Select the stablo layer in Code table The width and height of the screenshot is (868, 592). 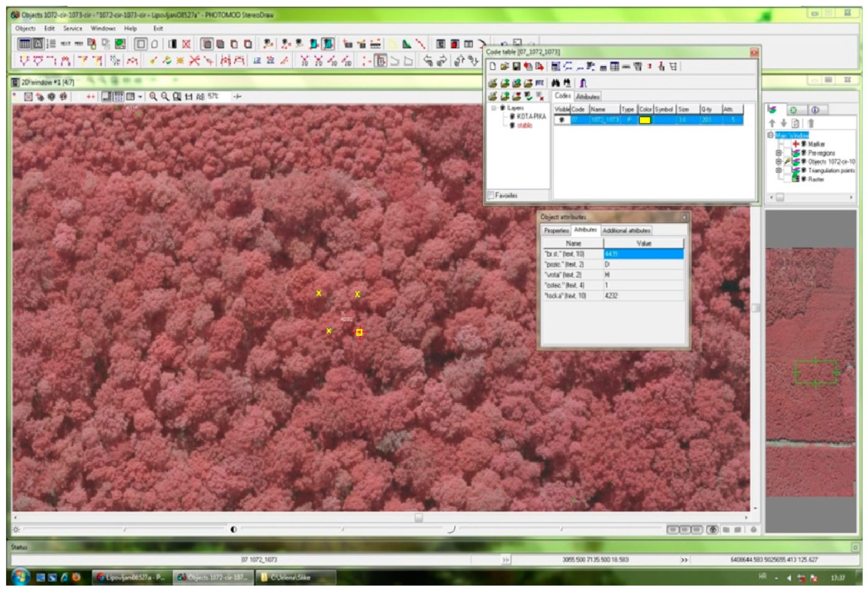point(524,125)
